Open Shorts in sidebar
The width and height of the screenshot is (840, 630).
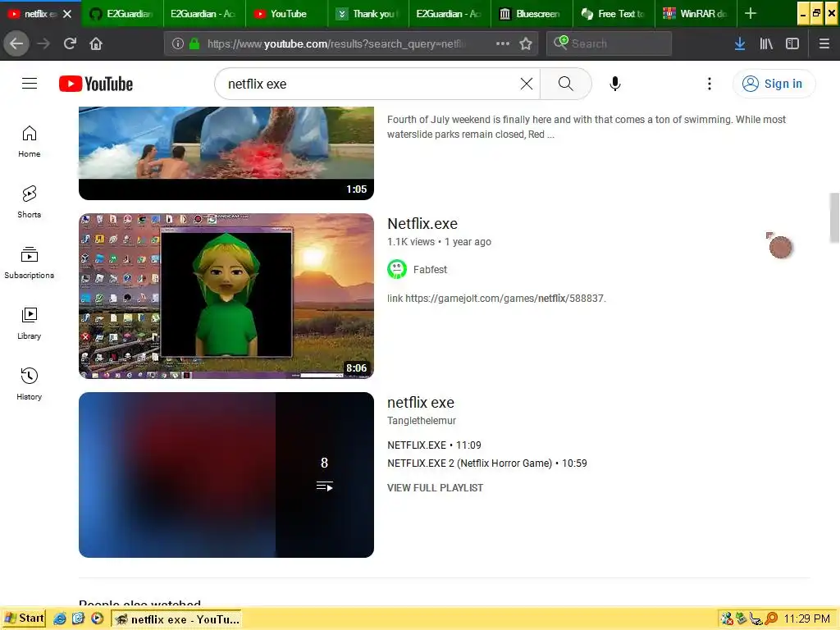point(30,202)
